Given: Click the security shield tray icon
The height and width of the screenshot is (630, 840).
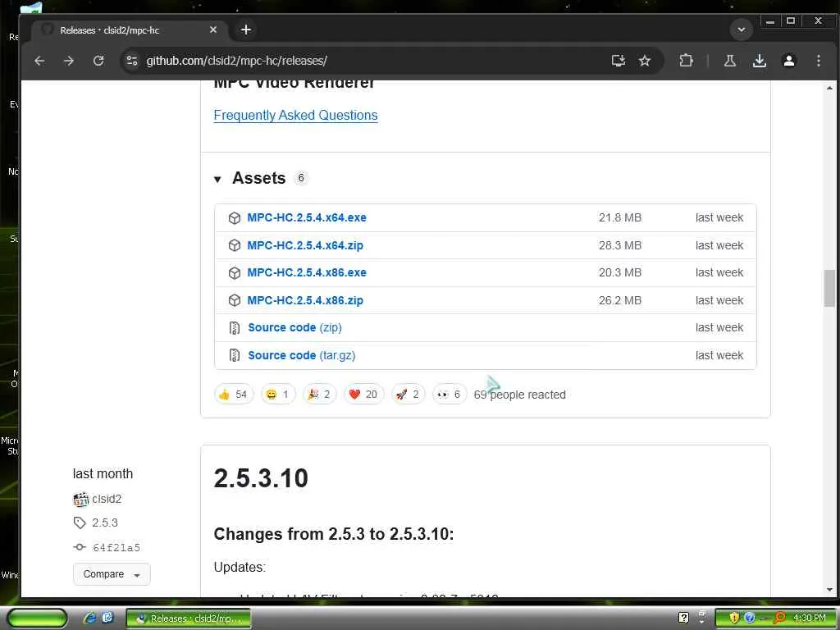Looking at the screenshot, I should 734,618.
